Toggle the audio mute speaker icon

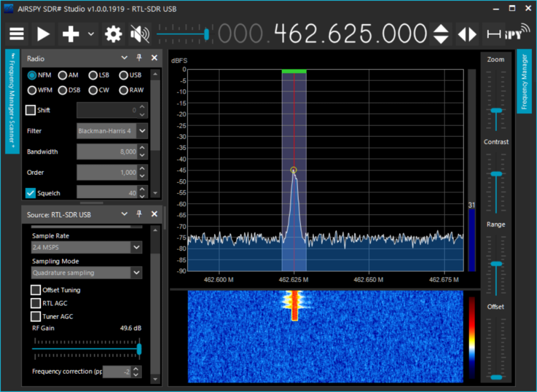pos(140,34)
